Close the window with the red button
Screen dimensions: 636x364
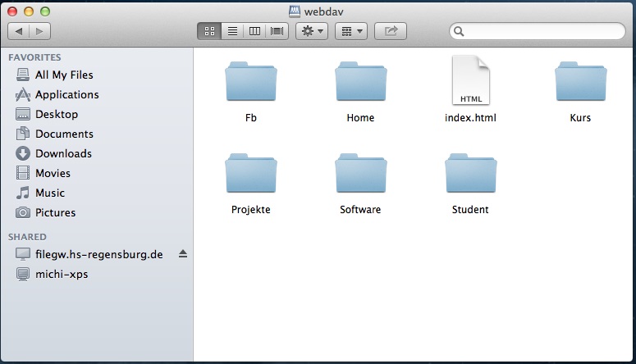[12, 11]
